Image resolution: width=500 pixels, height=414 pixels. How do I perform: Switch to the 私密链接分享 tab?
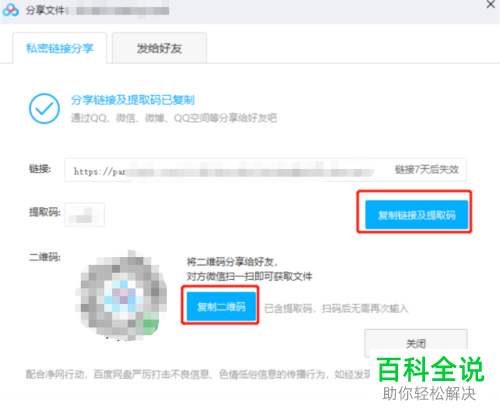tap(60, 48)
